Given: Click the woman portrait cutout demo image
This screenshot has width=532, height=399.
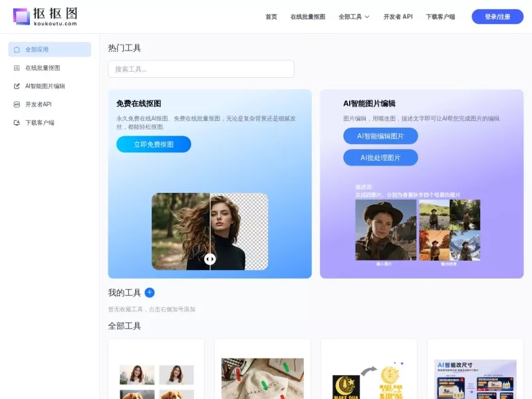Looking at the screenshot, I should 209,231.
